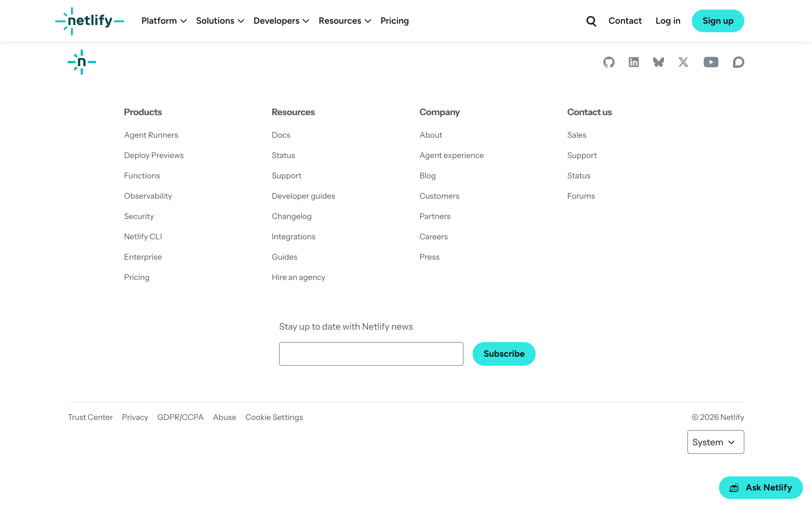The width and height of the screenshot is (812, 508).
Task: Click the Sign up button
Action: tap(718, 21)
